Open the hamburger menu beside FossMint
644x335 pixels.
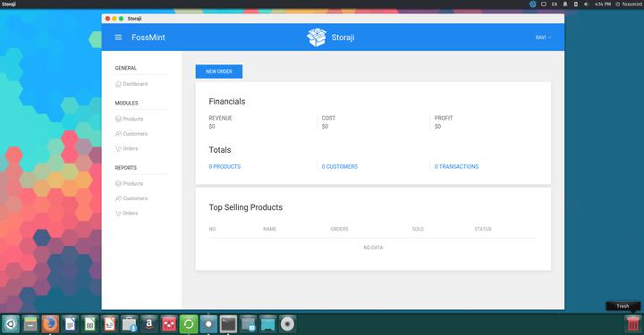118,38
